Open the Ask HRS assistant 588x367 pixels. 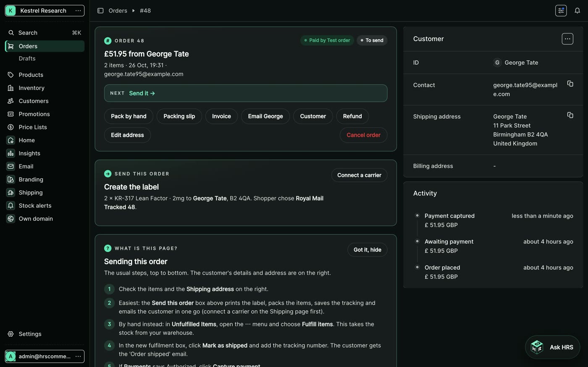(x=552, y=347)
